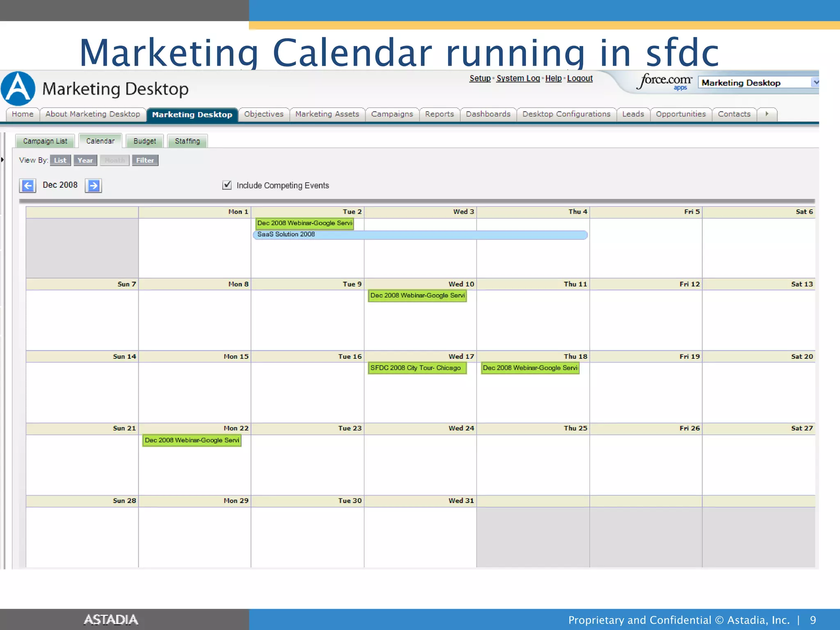The width and height of the screenshot is (840, 630).
Task: Open the System Log link
Action: (518, 78)
